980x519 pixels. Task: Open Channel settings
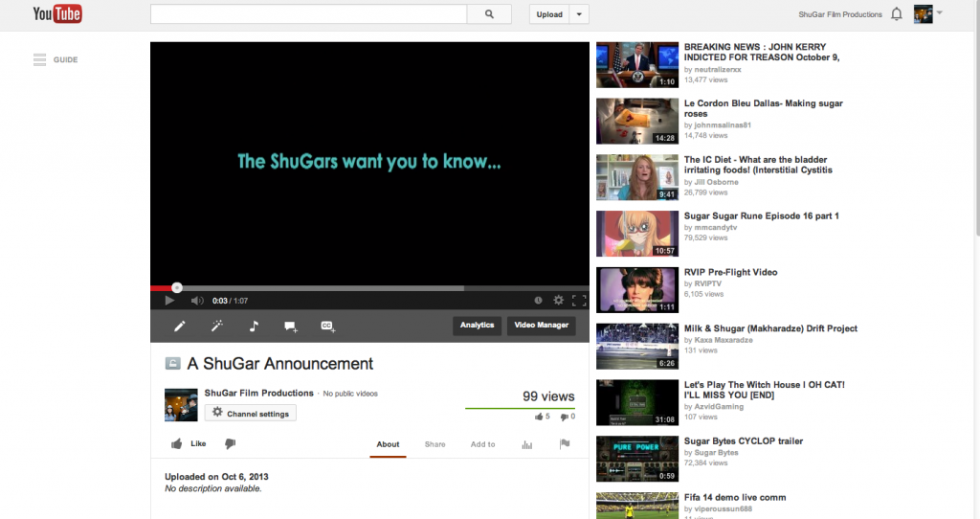[251, 414]
